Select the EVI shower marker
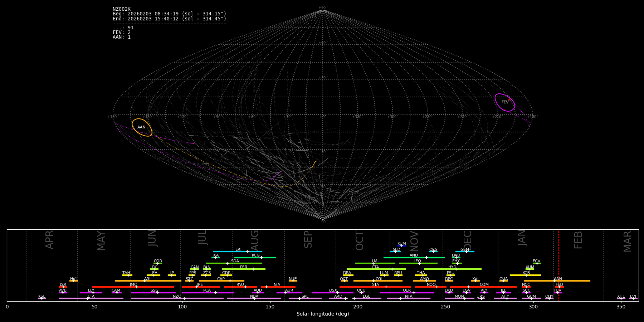 pyautogui.click(x=633, y=298)
